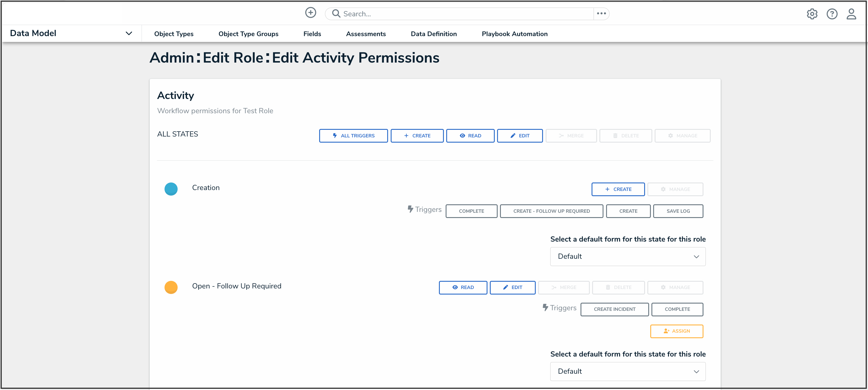
Task: Click the magnifying glass search icon
Action: pos(336,13)
